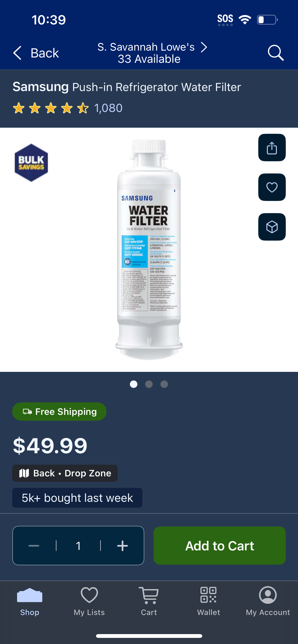Open the My Lists tab
This screenshot has height=644, width=298.
click(x=89, y=602)
